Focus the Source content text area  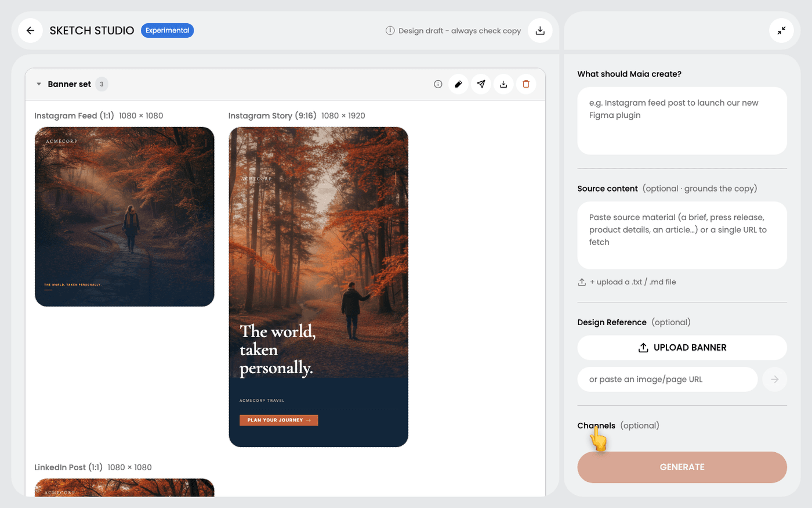[x=682, y=235]
